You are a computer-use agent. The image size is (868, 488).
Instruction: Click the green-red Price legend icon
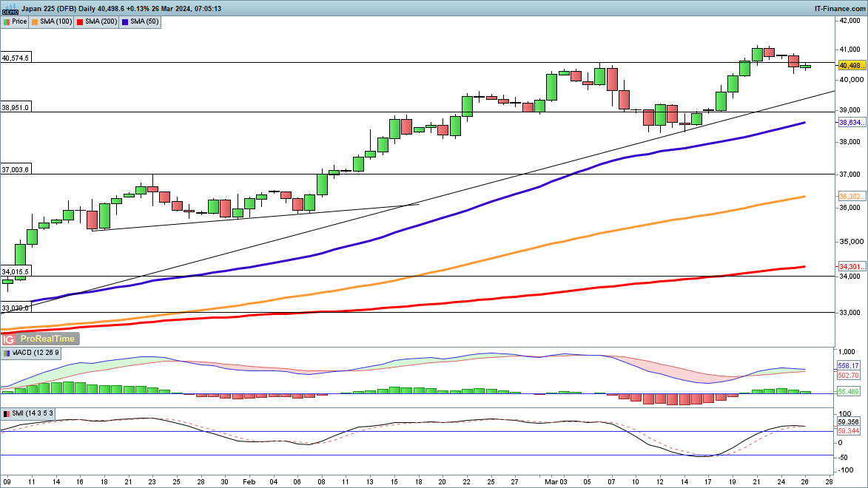(6, 22)
